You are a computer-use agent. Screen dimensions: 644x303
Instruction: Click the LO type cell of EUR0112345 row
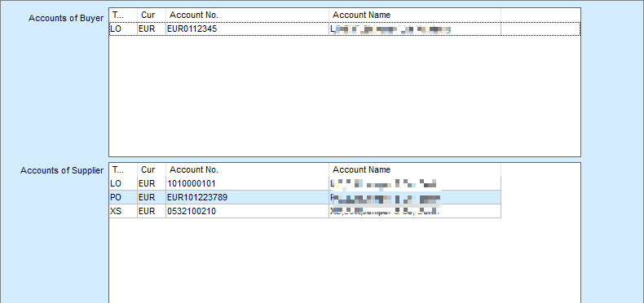click(123, 29)
